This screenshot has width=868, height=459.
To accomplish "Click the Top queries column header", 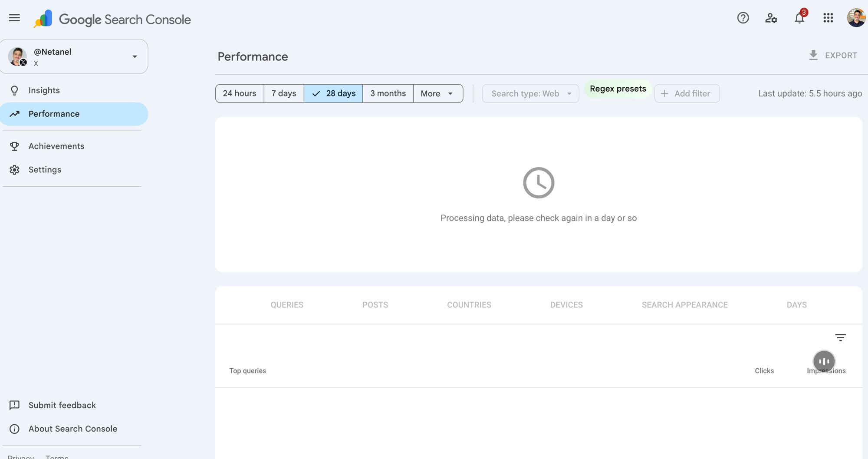I will pos(247,371).
